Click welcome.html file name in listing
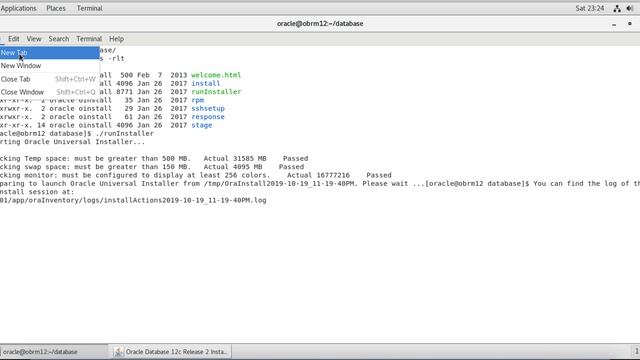The height and width of the screenshot is (360, 640). point(216,75)
